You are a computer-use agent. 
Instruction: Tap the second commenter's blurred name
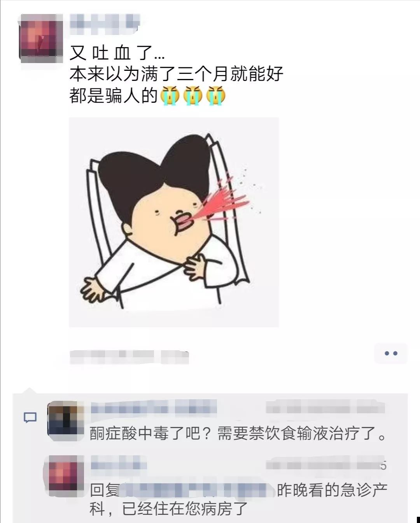[119, 465]
